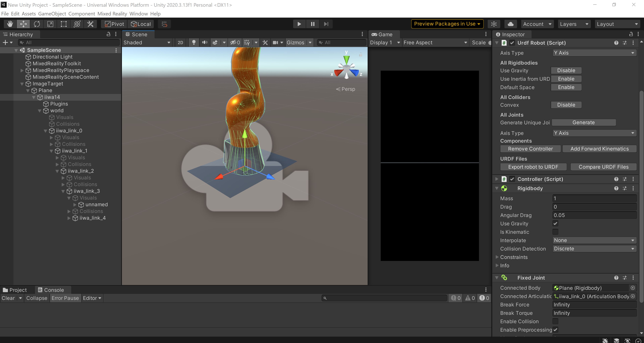
Task: Uncheck Enable Preprocessing
Action: pos(555,330)
